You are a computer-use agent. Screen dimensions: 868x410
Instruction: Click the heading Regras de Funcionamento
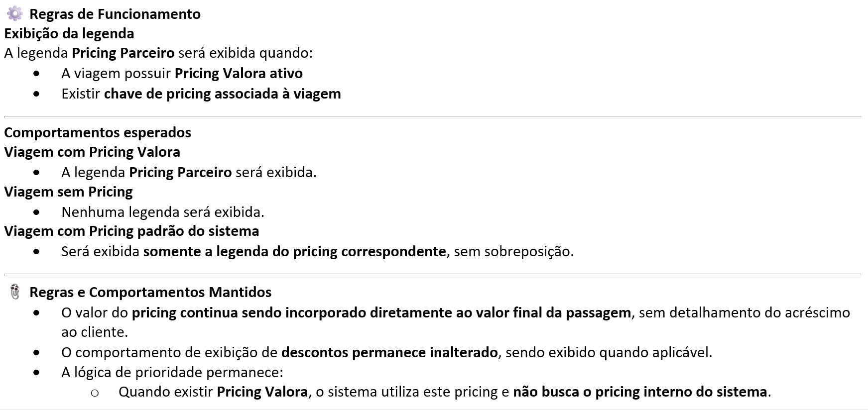(115, 14)
